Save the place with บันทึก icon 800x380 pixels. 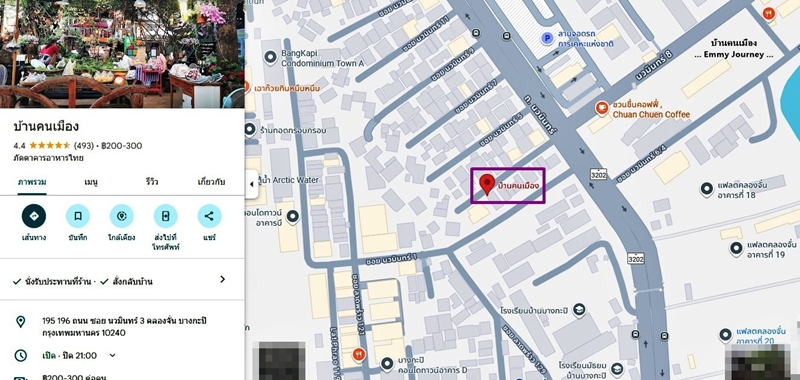pyautogui.click(x=78, y=216)
